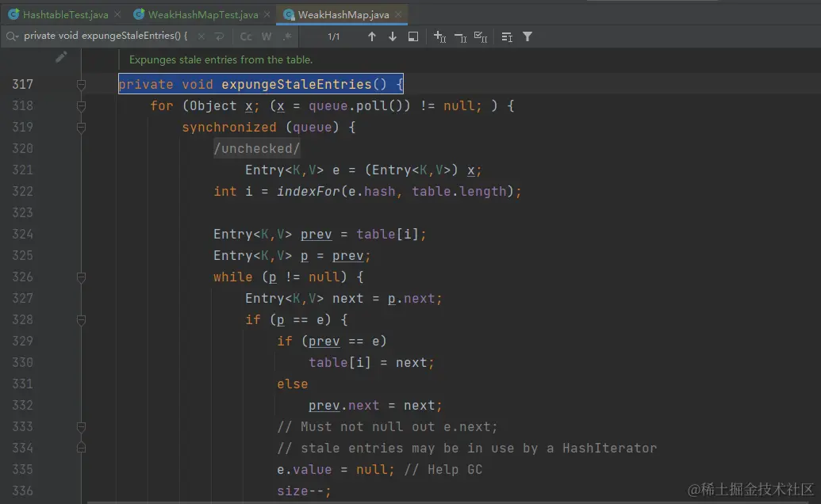Screen dimensions: 821x504
Task: Click the 'synchronized' keyword
Action: pos(228,127)
